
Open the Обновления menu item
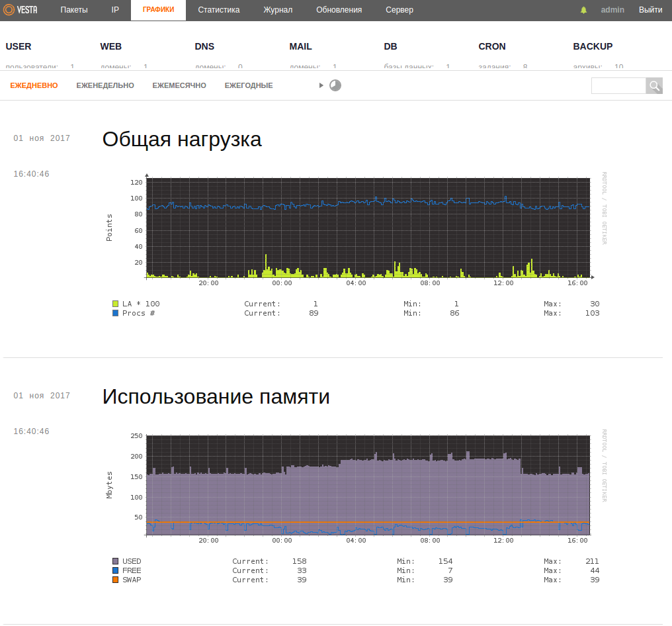[339, 10]
